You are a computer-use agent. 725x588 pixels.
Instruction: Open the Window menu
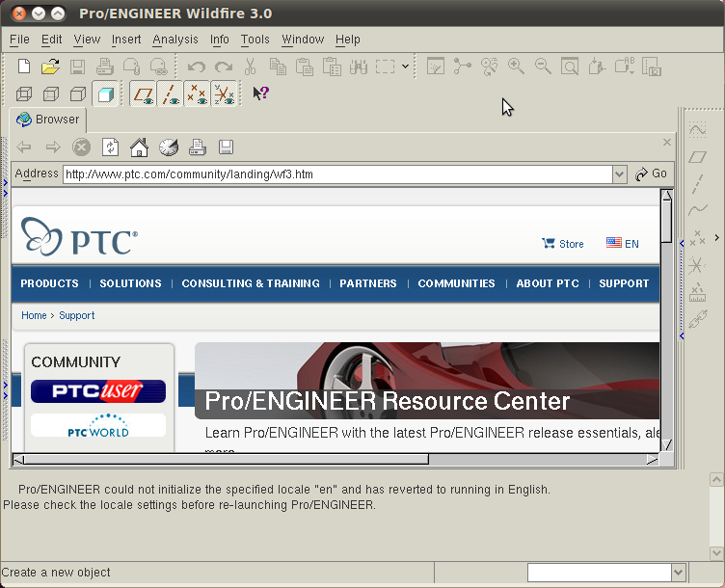coord(303,40)
